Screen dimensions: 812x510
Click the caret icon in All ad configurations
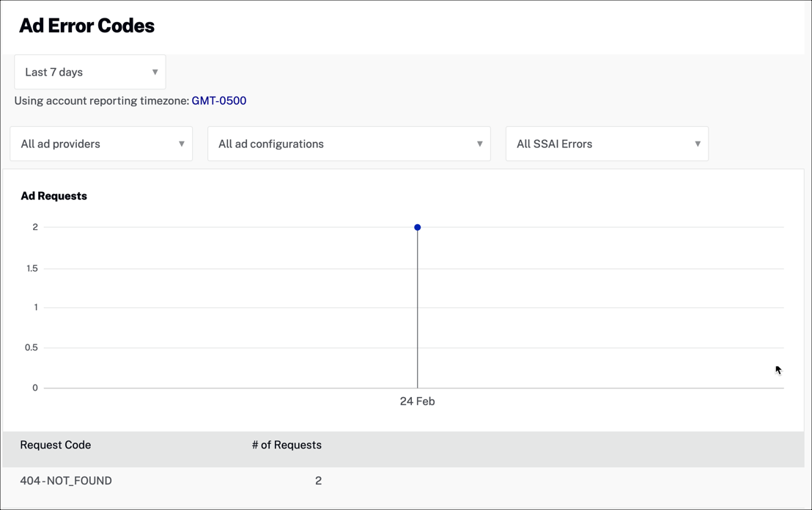coord(479,144)
